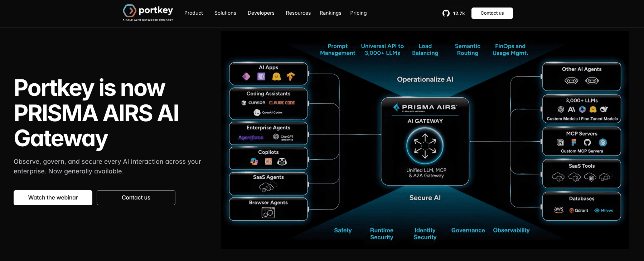The image size is (644, 261).
Task: Click the Cursor logo under Coding Assistants
Action: pyautogui.click(x=253, y=103)
